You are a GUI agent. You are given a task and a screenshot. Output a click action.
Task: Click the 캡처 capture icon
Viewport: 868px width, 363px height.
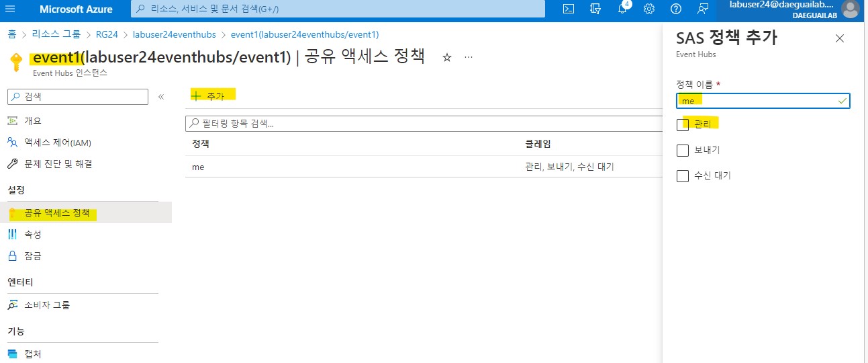(13, 354)
